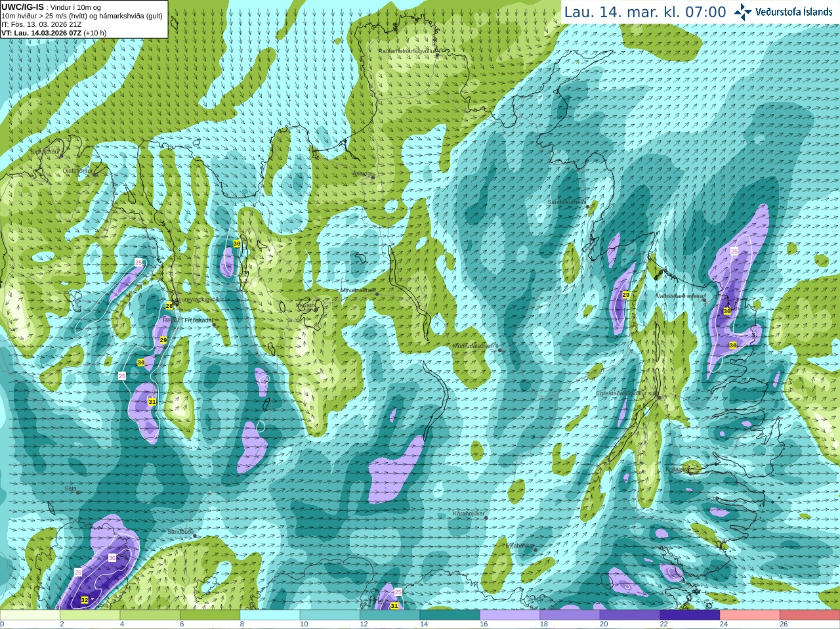Pick the light teal 10–12 legend swatch
The height and width of the screenshot is (629, 840).
coord(330,615)
